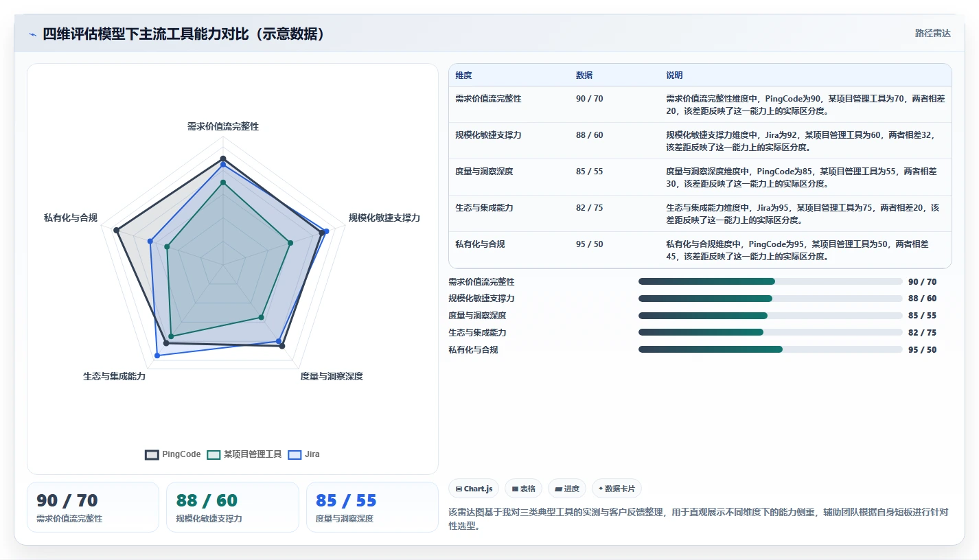
Task: Click the Jira data point on the 生态与集成能力 axis
Action: point(157,355)
